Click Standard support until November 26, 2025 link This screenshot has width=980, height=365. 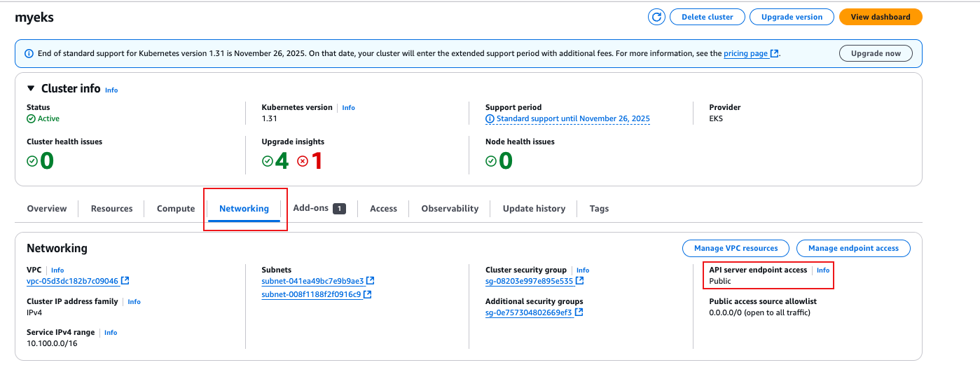pyautogui.click(x=573, y=119)
